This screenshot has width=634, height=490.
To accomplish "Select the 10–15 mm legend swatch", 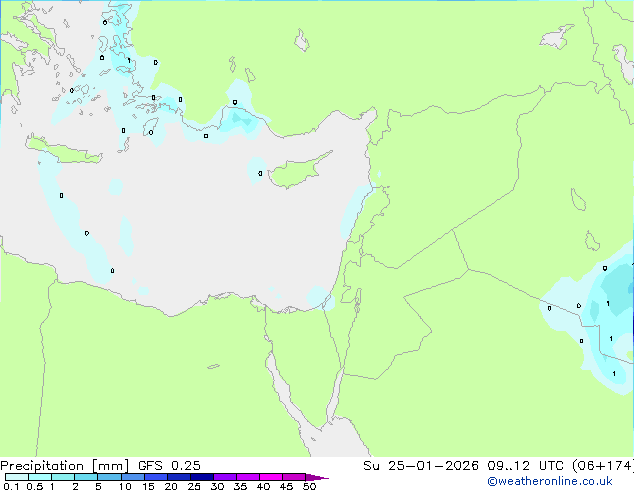I will pyautogui.click(x=132, y=477).
